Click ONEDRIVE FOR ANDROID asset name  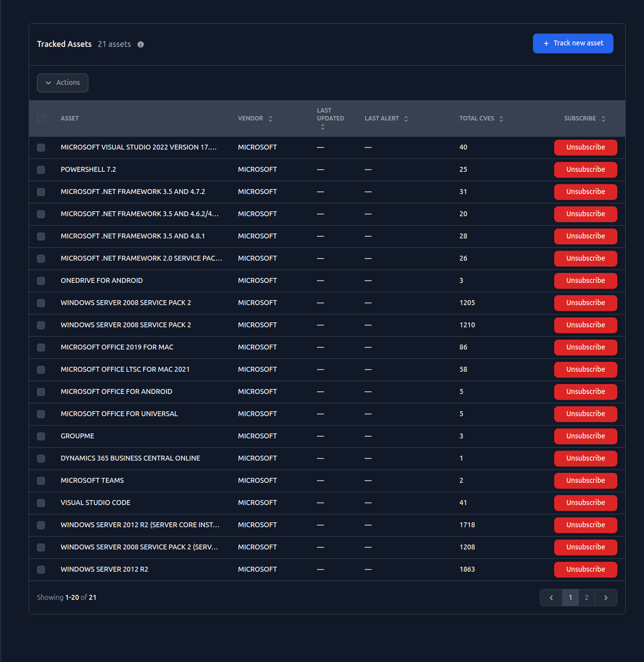pos(102,280)
